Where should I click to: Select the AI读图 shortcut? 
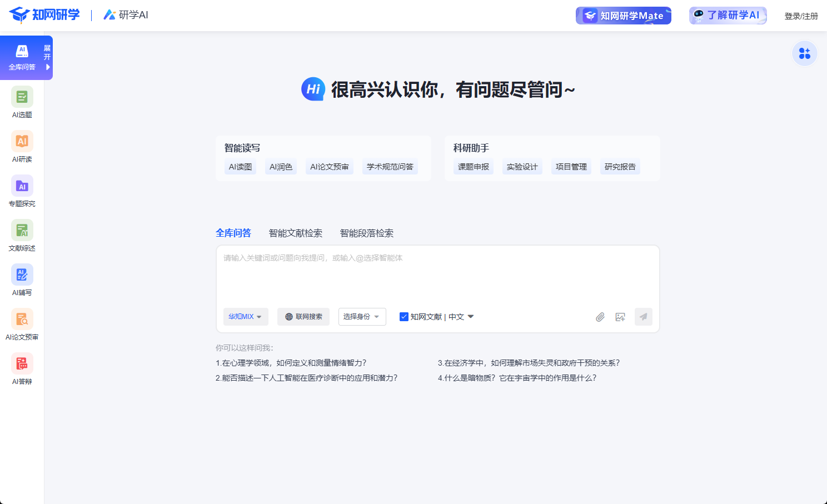click(x=241, y=167)
